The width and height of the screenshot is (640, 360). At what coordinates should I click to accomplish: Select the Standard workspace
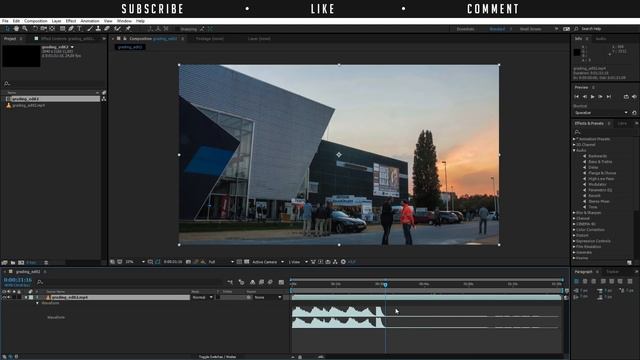(x=497, y=29)
